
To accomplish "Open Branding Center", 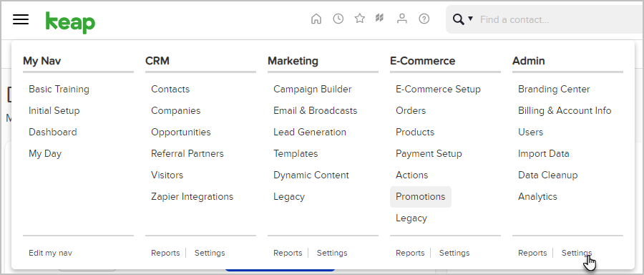I will (x=554, y=90).
